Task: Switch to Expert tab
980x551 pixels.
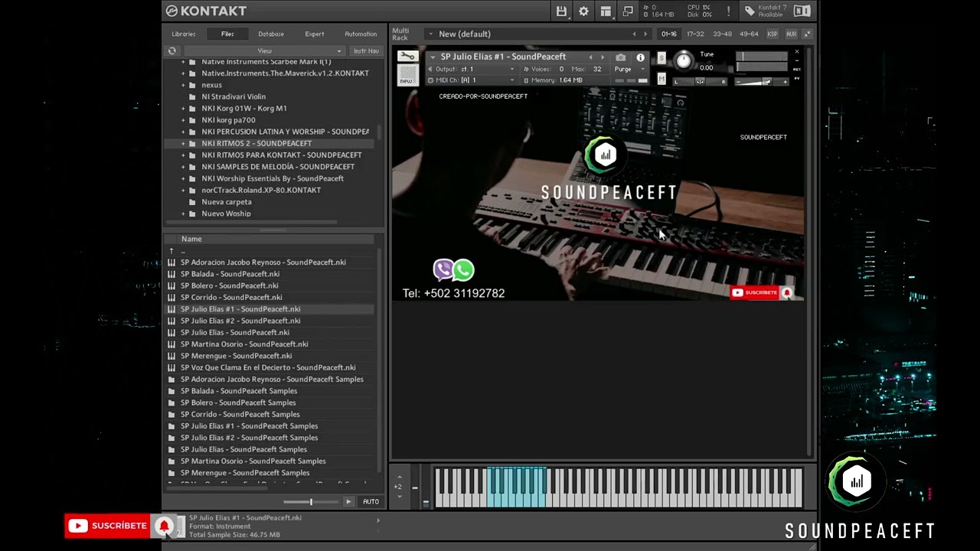Action: (315, 34)
